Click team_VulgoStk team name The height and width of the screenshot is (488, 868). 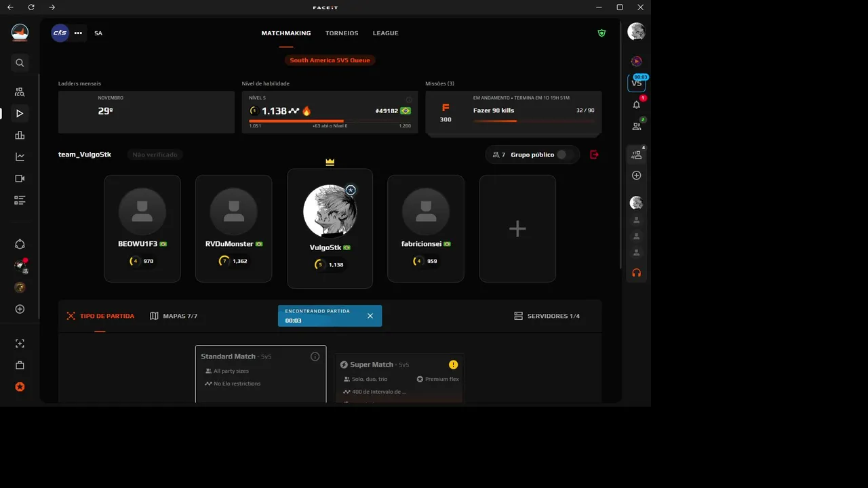pos(85,155)
